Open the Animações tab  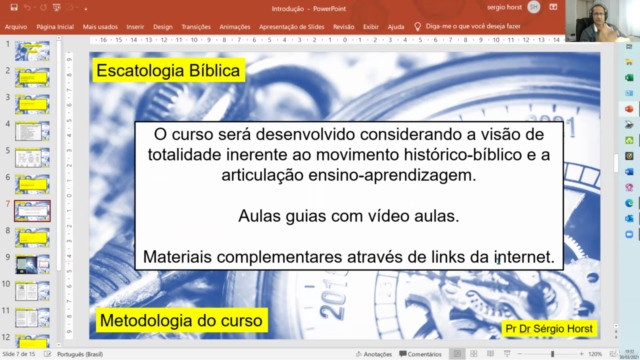pos(235,27)
